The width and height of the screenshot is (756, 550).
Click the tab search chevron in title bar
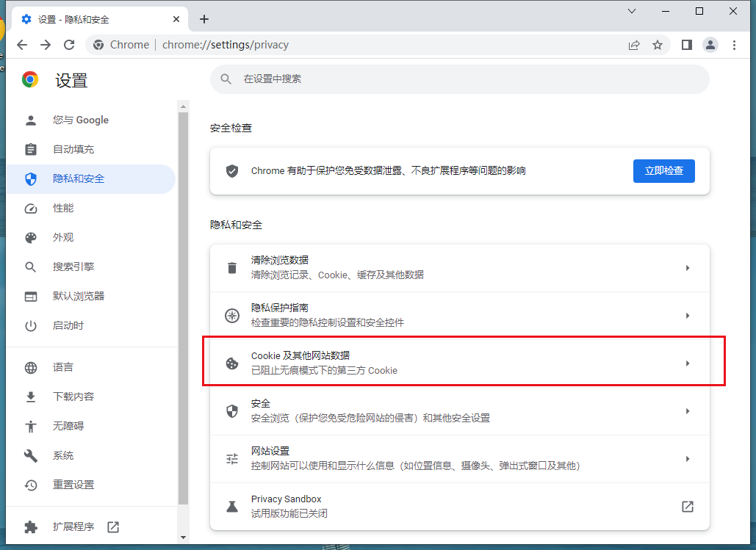632,11
